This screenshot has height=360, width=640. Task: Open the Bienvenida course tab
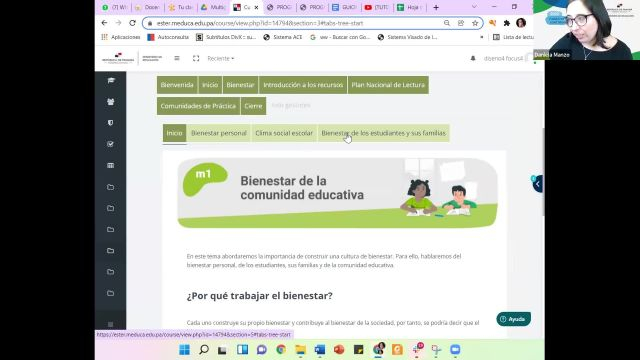coord(177,85)
